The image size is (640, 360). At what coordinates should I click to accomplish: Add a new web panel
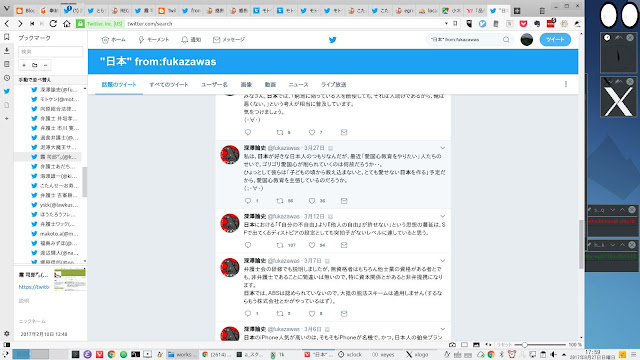pos(7,118)
